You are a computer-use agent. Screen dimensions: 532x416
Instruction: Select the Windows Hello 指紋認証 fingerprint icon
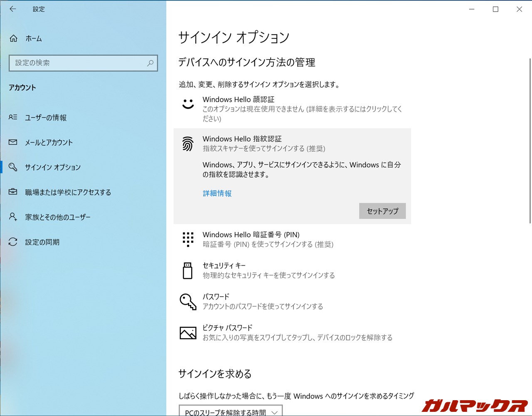tap(188, 144)
